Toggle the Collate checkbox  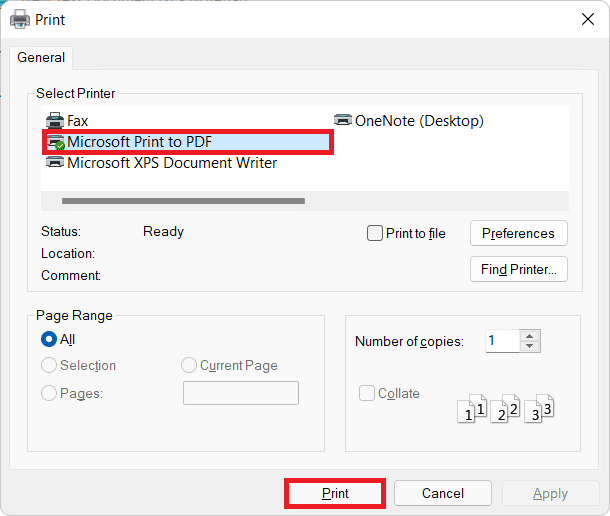367,393
